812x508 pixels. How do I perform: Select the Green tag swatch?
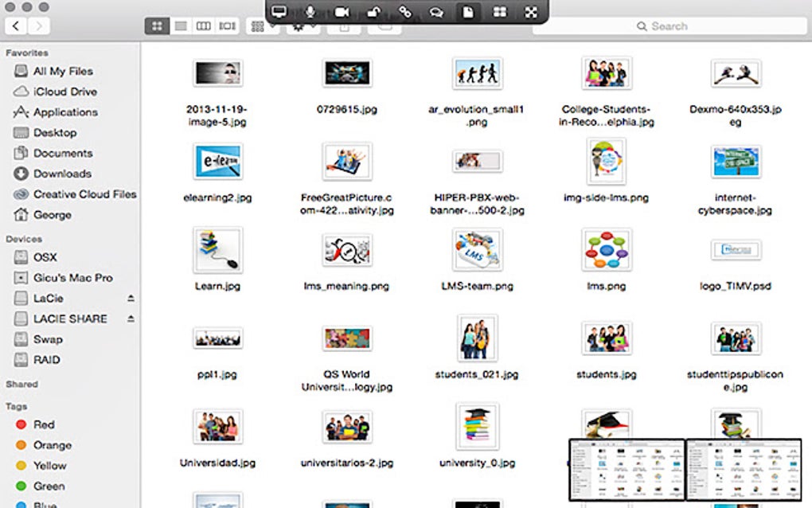pyautogui.click(x=21, y=486)
